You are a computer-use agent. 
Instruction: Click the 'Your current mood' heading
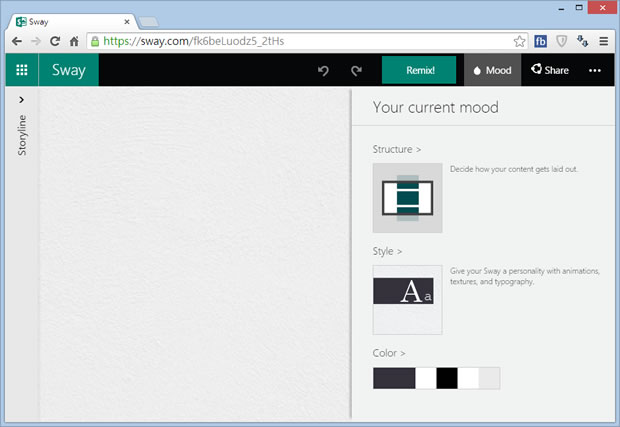tap(435, 107)
